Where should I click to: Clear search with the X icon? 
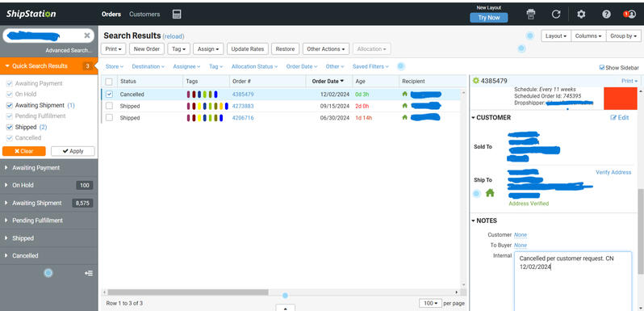point(87,36)
